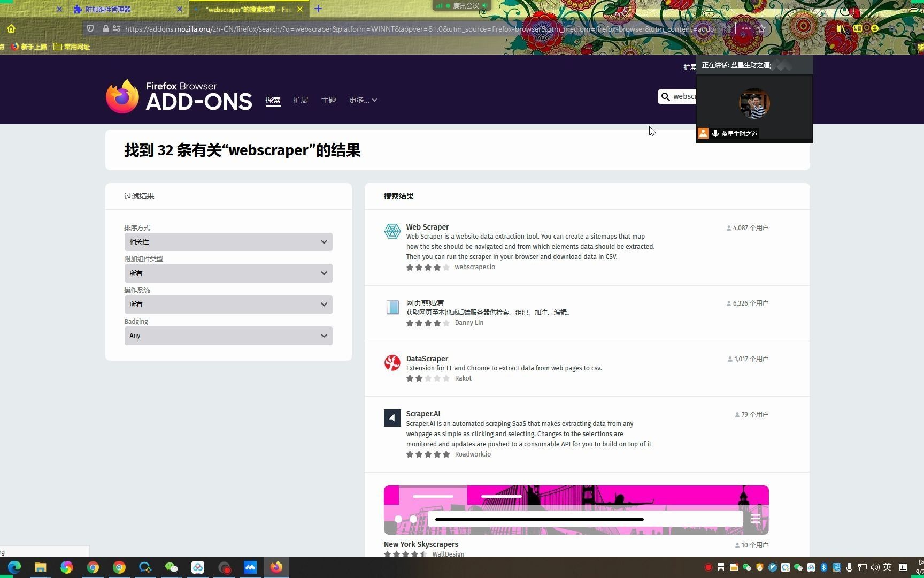The height and width of the screenshot is (578, 924).
Task: Open the 附加组件类型 dropdown
Action: (228, 273)
